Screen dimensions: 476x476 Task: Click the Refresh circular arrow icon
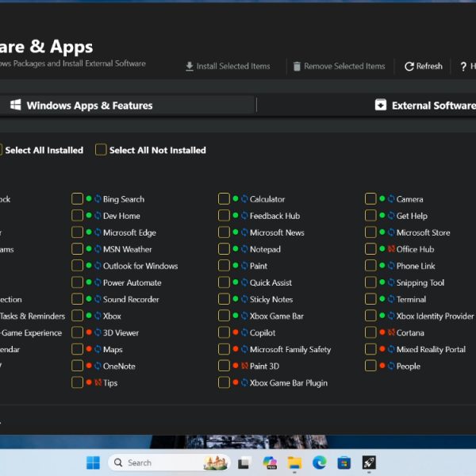[409, 66]
